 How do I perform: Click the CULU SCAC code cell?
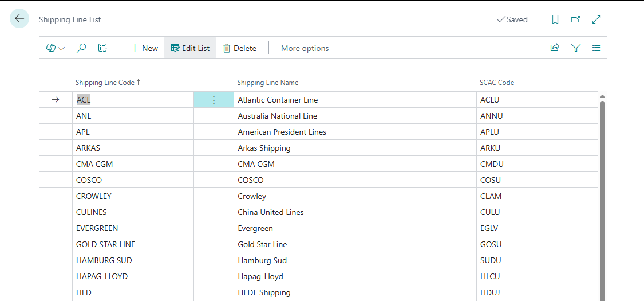pos(537,212)
